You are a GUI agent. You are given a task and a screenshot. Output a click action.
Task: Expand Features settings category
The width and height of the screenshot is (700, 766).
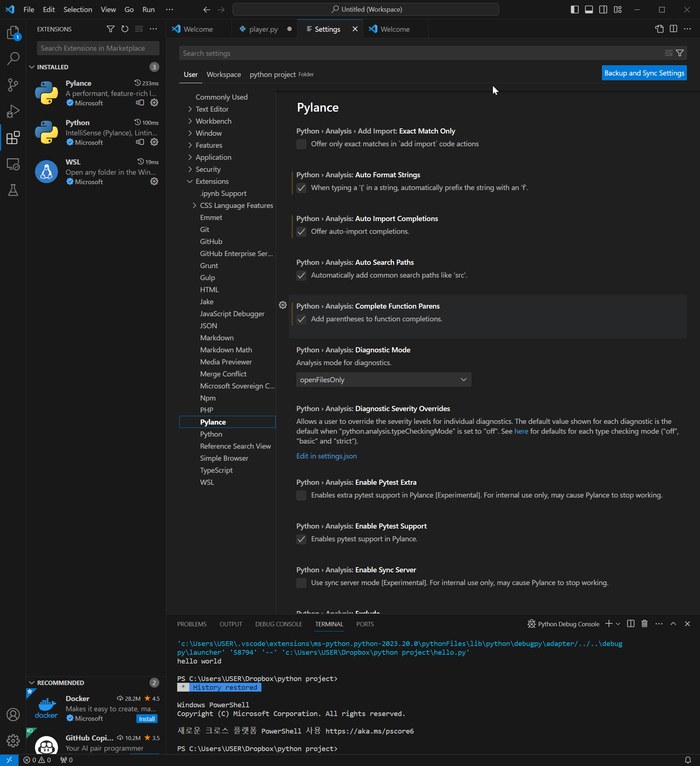(190, 145)
